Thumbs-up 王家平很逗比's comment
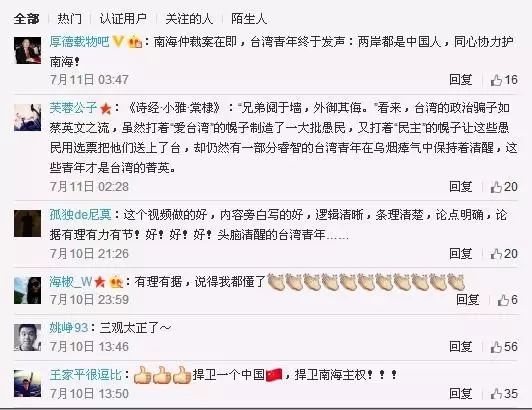Viewport: 532px width, 410px height. coord(496,394)
